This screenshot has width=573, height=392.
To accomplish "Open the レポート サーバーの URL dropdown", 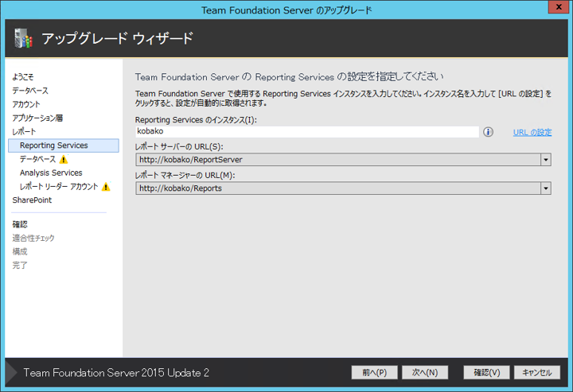I will pyautogui.click(x=545, y=159).
